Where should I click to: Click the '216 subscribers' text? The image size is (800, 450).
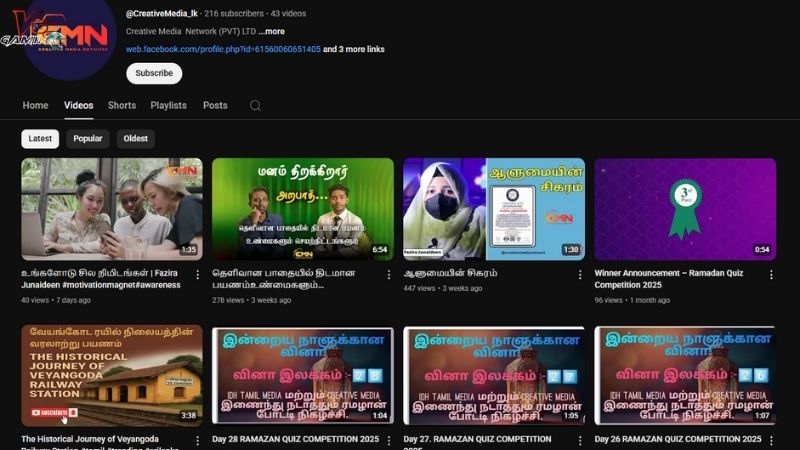click(x=234, y=14)
